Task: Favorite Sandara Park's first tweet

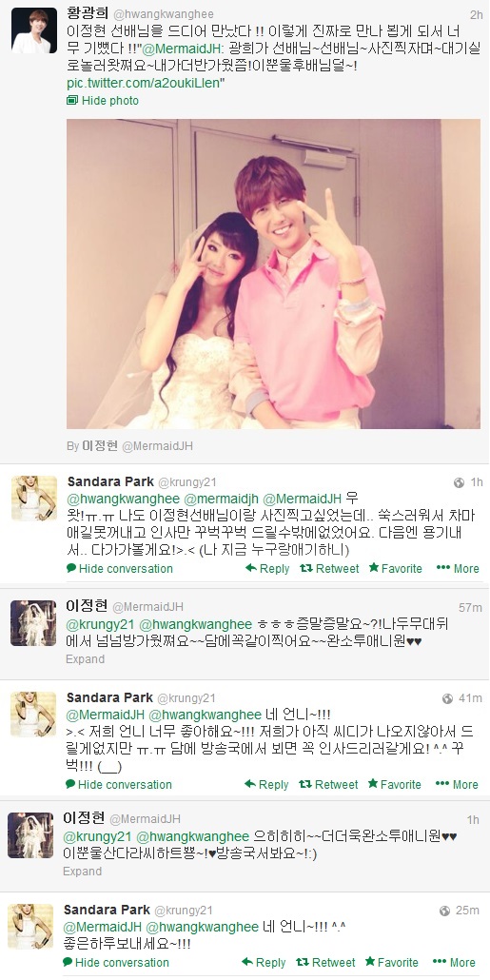Action: click(x=396, y=568)
